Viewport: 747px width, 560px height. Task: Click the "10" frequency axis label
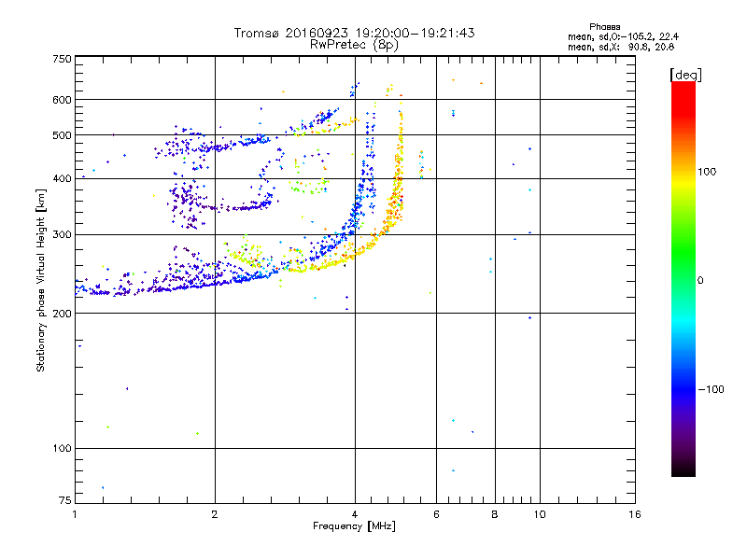[540, 514]
